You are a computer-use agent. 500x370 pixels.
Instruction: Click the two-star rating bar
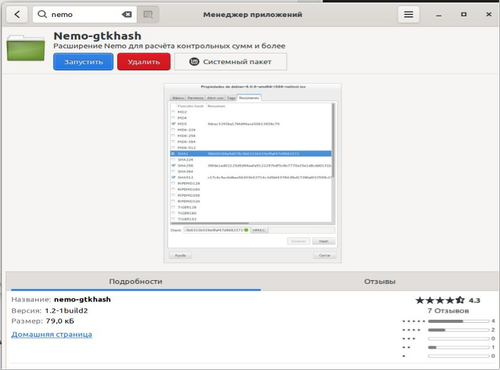[459, 347]
